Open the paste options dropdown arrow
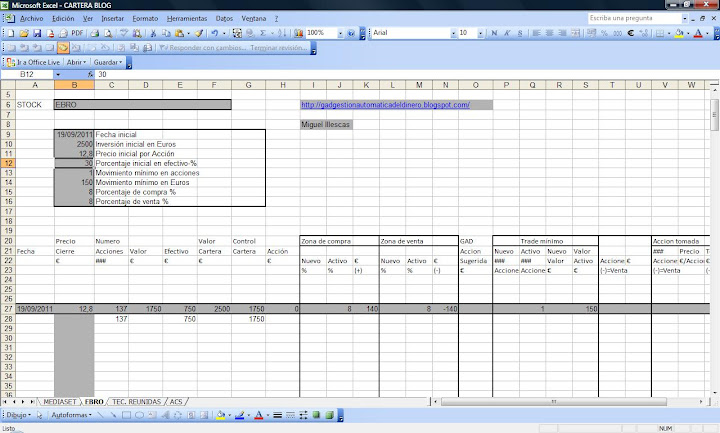 tap(188, 33)
